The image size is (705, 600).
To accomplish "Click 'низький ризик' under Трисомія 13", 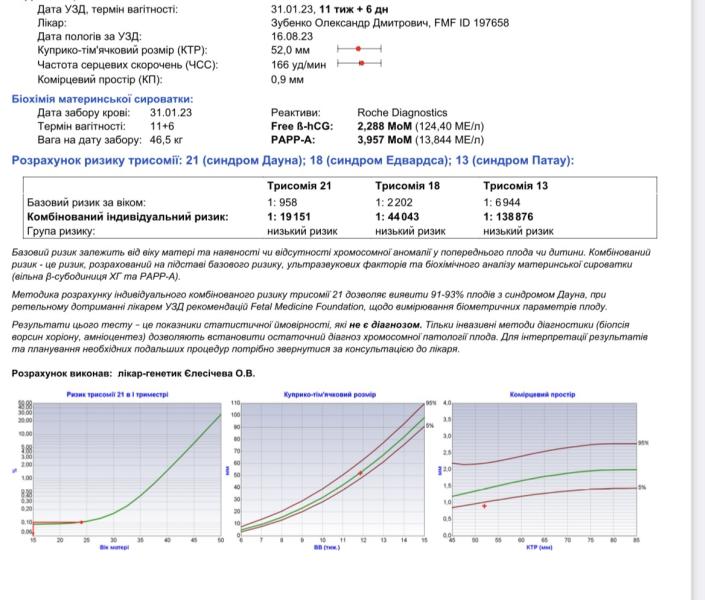I will tap(518, 231).
